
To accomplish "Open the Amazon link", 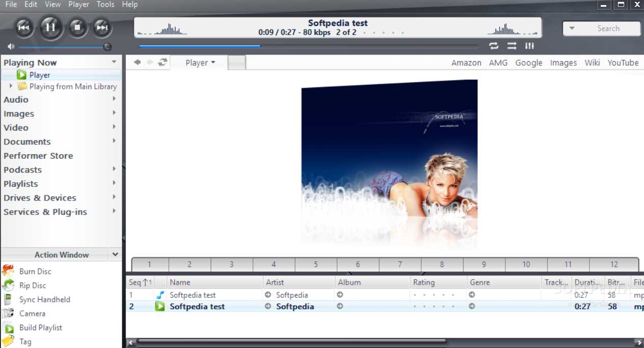I will (466, 63).
